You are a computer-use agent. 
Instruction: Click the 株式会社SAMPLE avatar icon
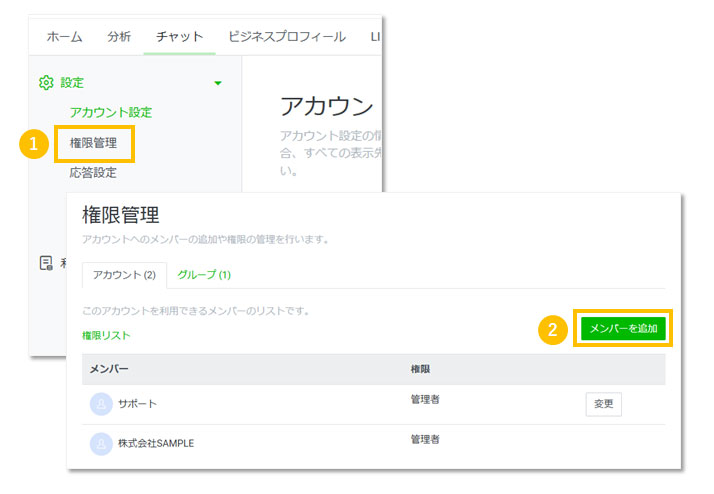101,443
